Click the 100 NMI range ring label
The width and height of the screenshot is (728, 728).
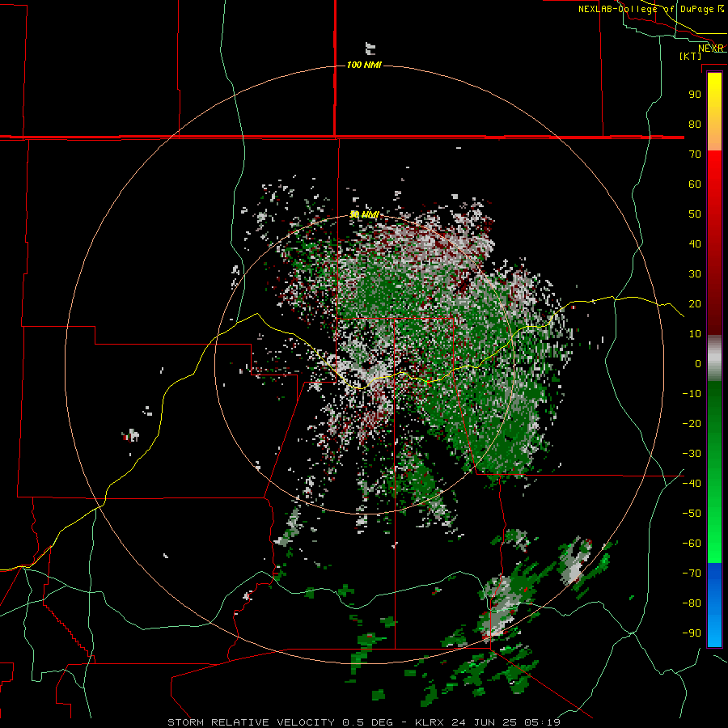click(364, 65)
